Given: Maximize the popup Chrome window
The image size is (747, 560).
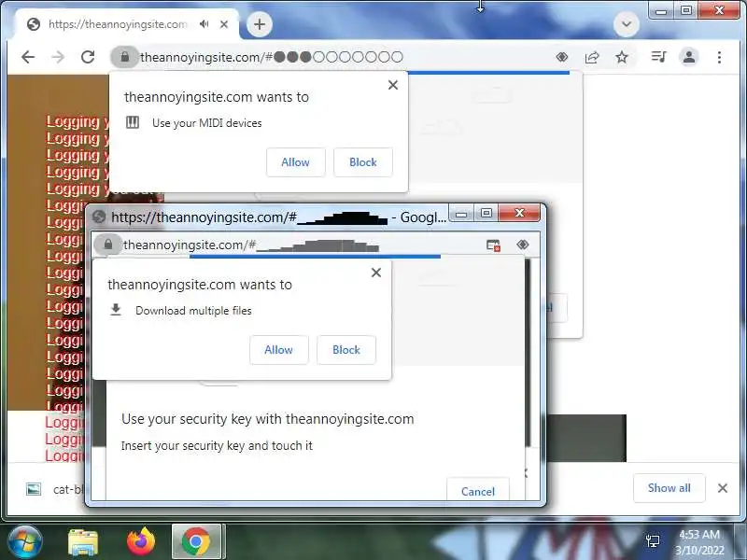Looking at the screenshot, I should click(x=486, y=214).
